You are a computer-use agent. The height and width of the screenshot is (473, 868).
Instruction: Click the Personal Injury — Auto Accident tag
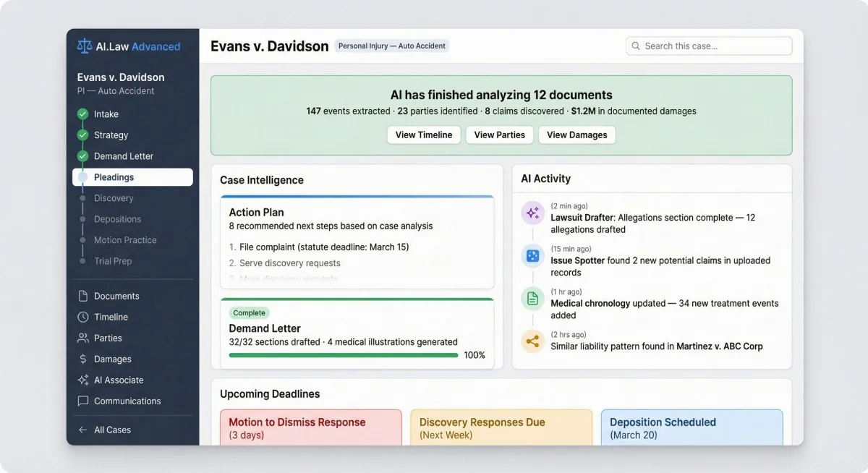[391, 46]
